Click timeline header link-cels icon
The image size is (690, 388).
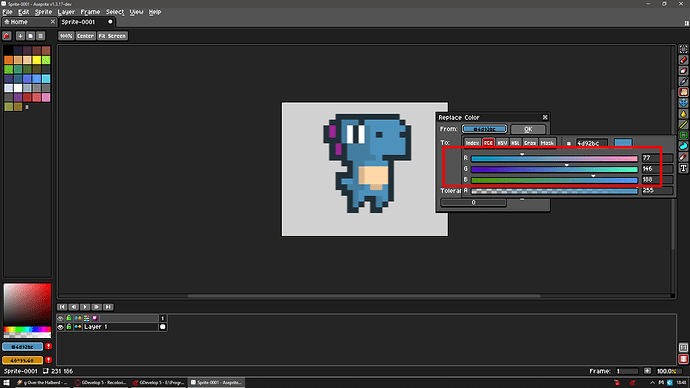[78, 318]
